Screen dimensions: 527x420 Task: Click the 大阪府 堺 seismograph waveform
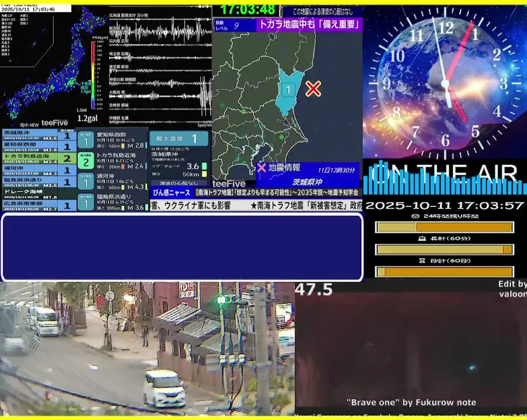pyautogui.click(x=160, y=96)
